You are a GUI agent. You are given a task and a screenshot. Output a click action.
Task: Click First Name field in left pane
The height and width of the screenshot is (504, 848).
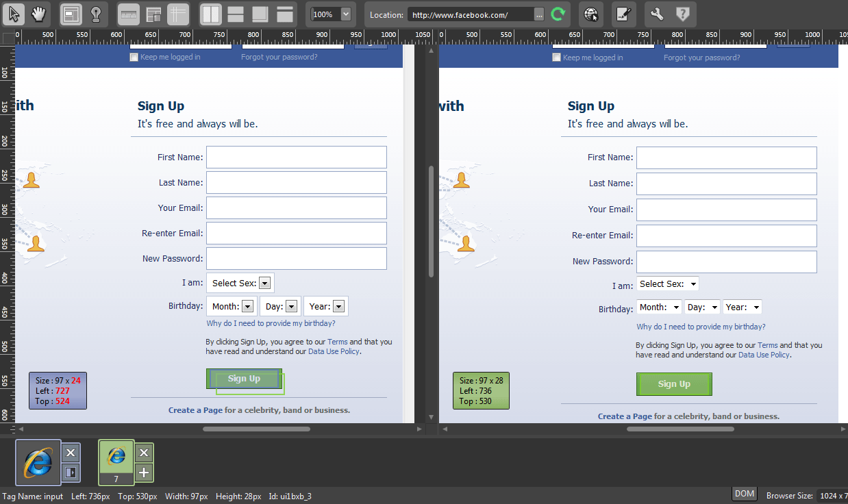point(297,157)
